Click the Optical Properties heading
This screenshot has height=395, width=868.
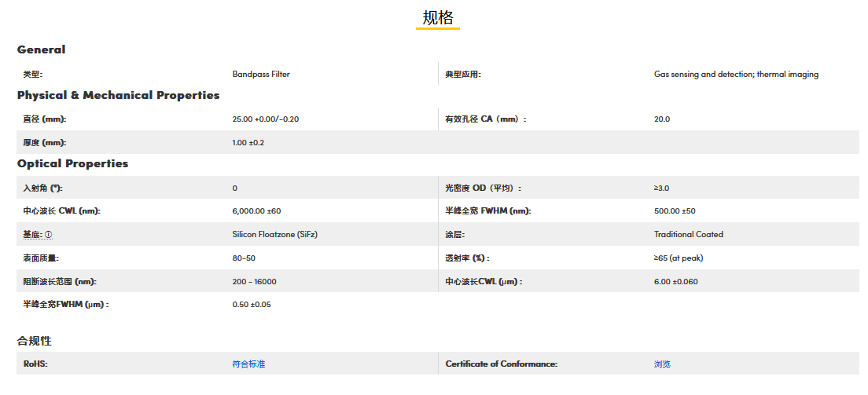pyautogui.click(x=72, y=163)
